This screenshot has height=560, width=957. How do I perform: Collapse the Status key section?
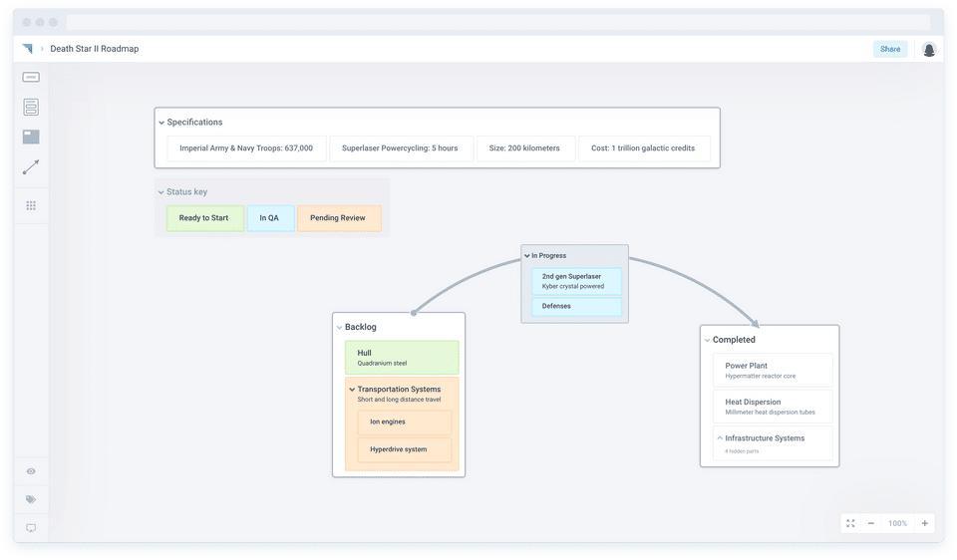coord(161,192)
